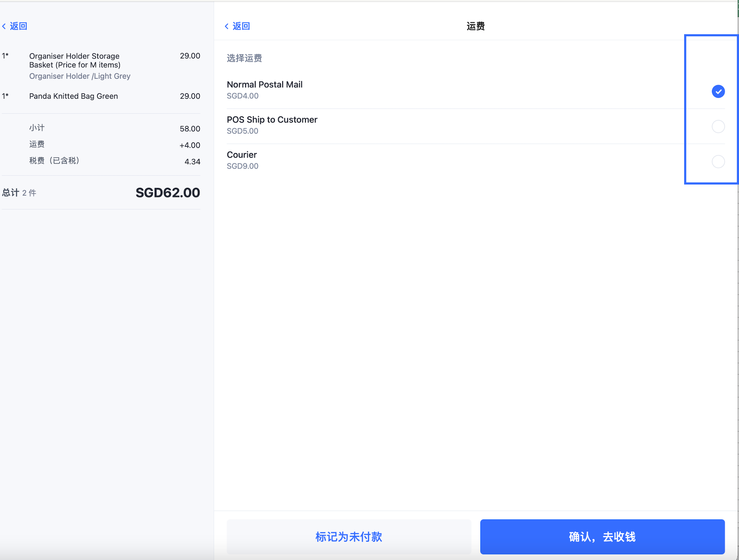Click the 4.34 tax value
Screen dimensions: 739x560
tap(192, 161)
